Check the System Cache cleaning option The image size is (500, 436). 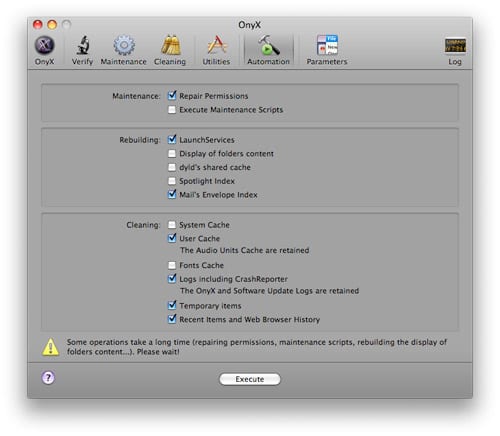[172, 225]
